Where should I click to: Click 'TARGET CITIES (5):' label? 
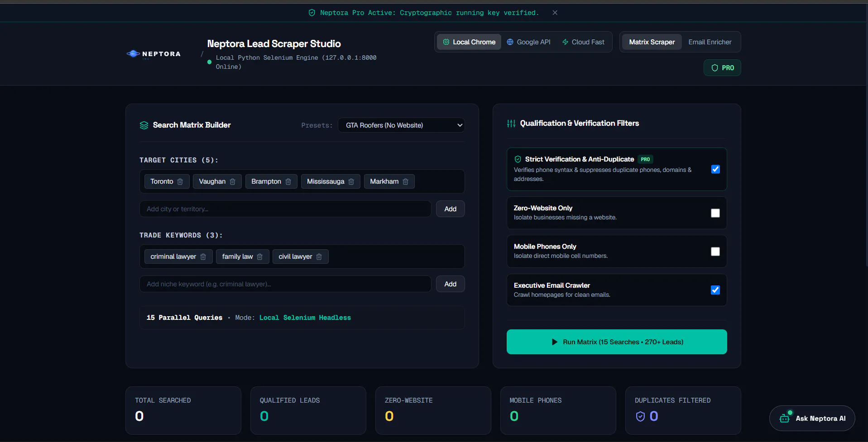(x=179, y=160)
